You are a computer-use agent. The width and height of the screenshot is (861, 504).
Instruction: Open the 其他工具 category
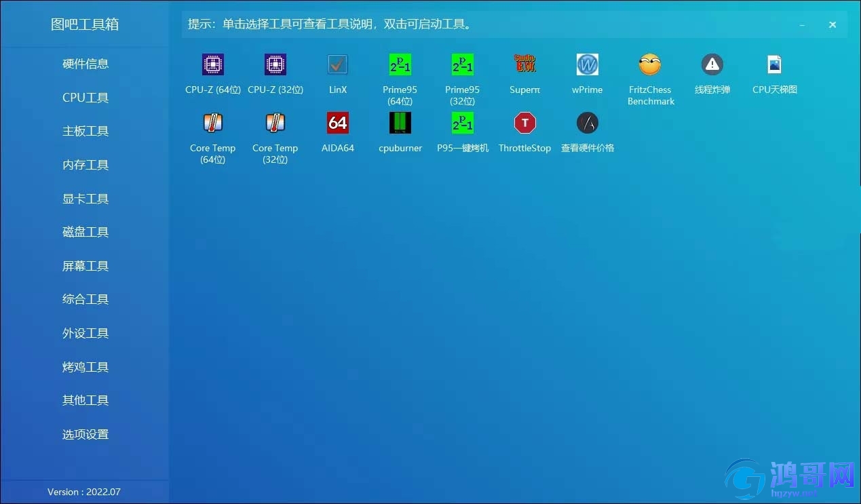pyautogui.click(x=85, y=400)
